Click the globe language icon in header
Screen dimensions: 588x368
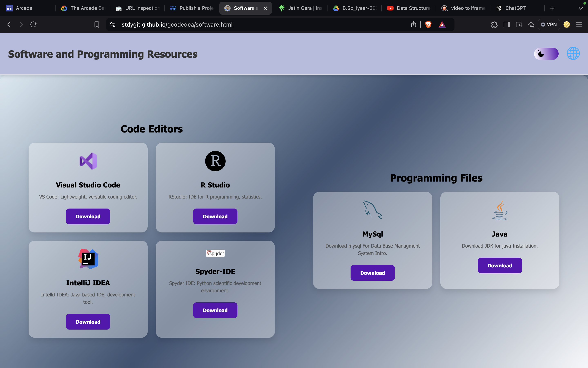tap(573, 54)
